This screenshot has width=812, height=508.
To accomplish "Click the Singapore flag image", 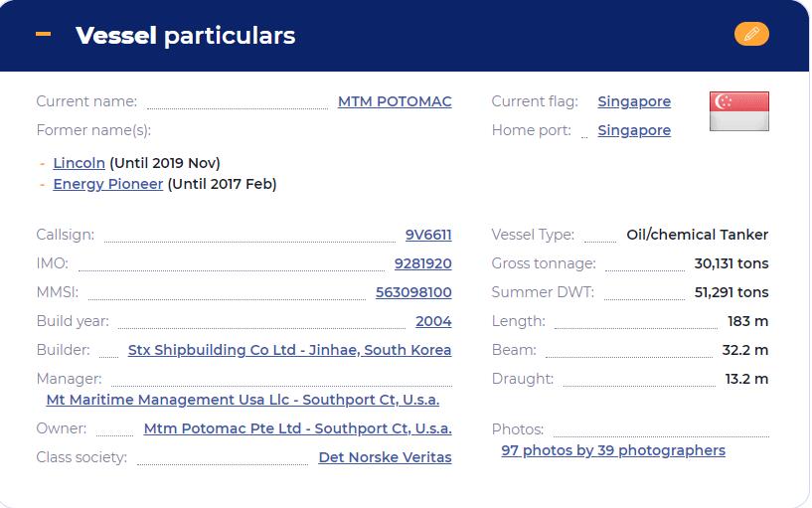I will tap(739, 111).
